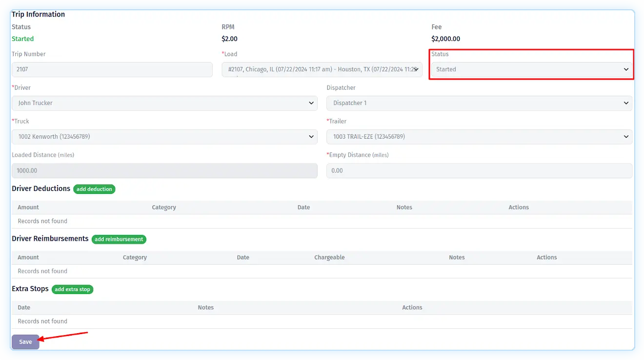Image resolution: width=644 pixels, height=360 pixels.
Task: Click the add extra stop button
Action: [x=72, y=289]
